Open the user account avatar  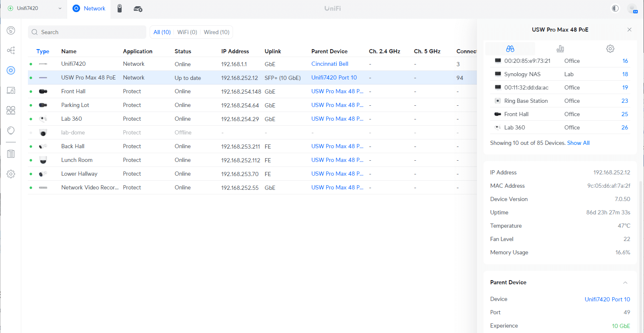click(632, 8)
